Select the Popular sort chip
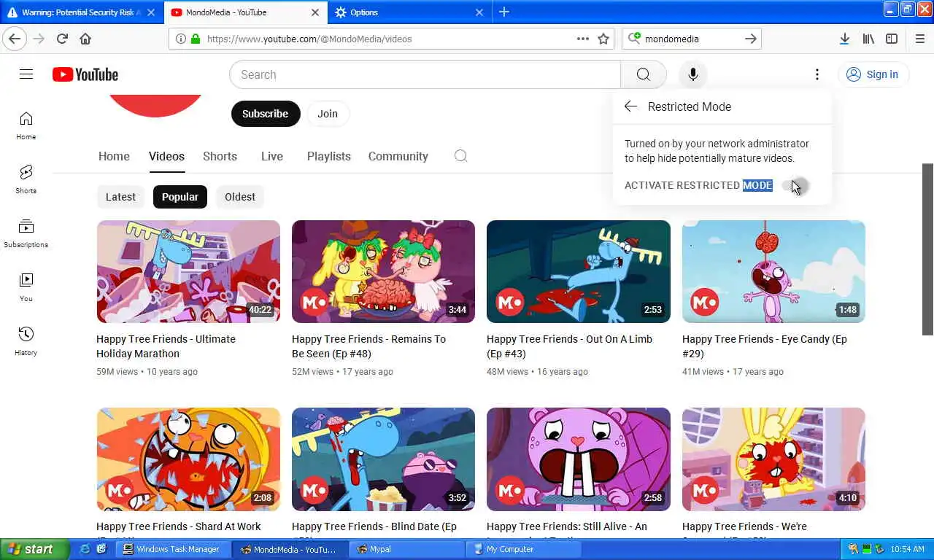The width and height of the screenshot is (934, 560). 180,197
